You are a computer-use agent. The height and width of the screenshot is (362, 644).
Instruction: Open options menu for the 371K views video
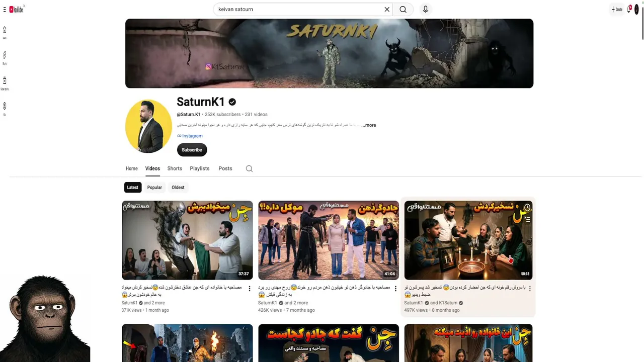tap(249, 289)
